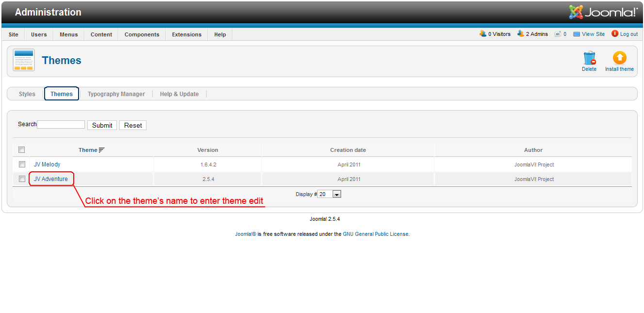Click JoomlaVi! Project author in JV Adventure row
Screen dimensions: 644x313
534,179
